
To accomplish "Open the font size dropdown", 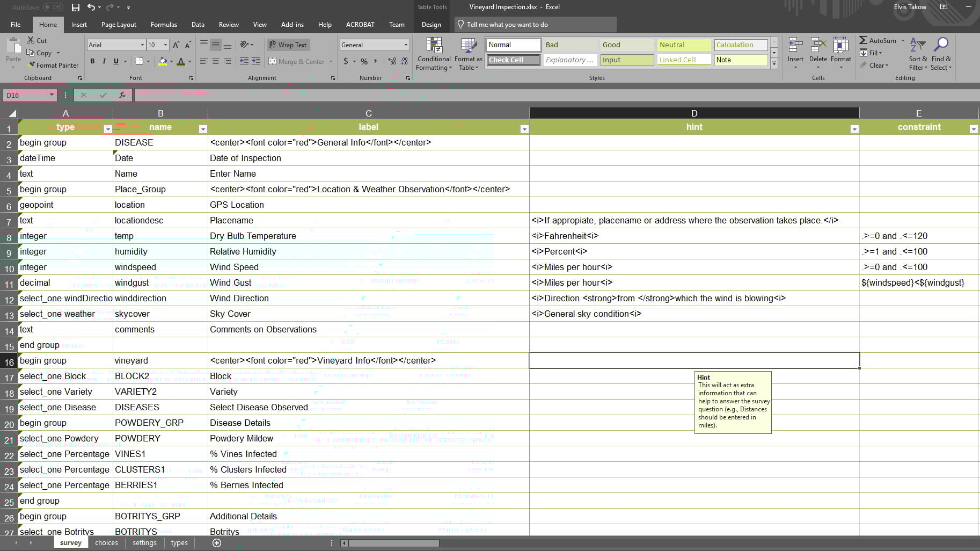I will 166,45.
